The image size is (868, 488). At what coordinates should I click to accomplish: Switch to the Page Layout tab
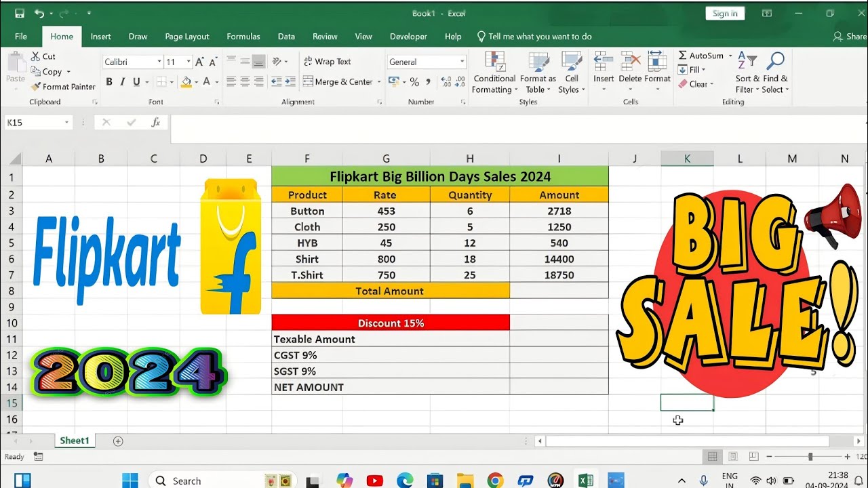pyautogui.click(x=187, y=37)
